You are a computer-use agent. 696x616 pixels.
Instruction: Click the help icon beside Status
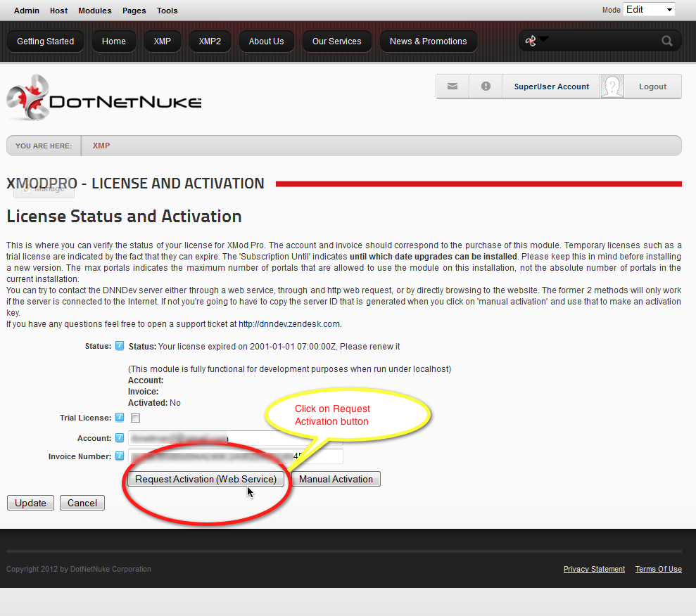(x=120, y=346)
